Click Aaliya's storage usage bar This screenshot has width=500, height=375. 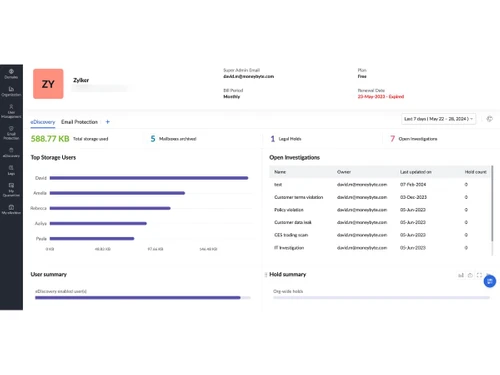tap(98, 223)
